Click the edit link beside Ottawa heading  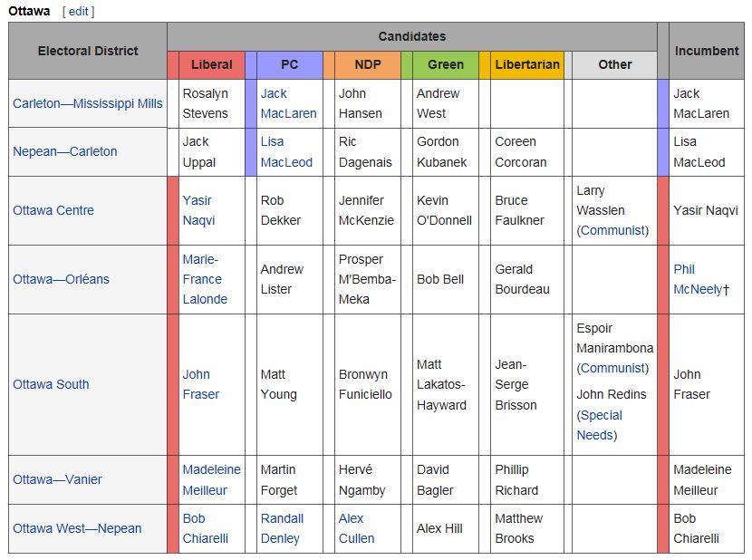[x=78, y=11]
